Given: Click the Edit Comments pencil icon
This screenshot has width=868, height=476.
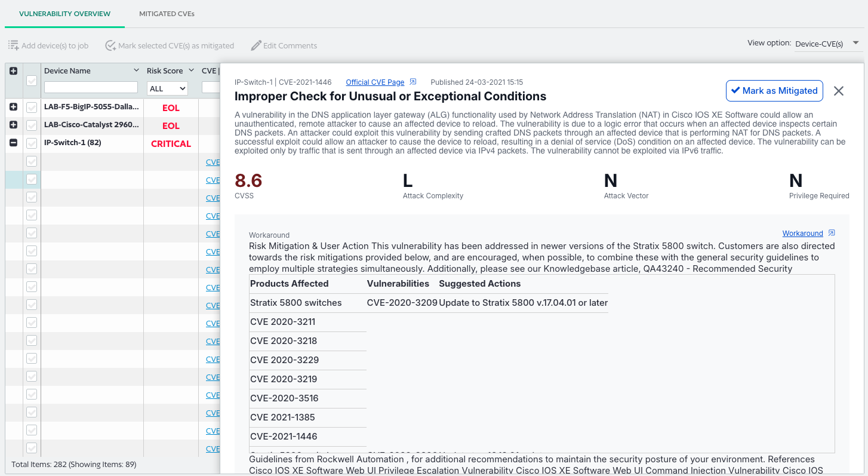Looking at the screenshot, I should [x=256, y=45].
